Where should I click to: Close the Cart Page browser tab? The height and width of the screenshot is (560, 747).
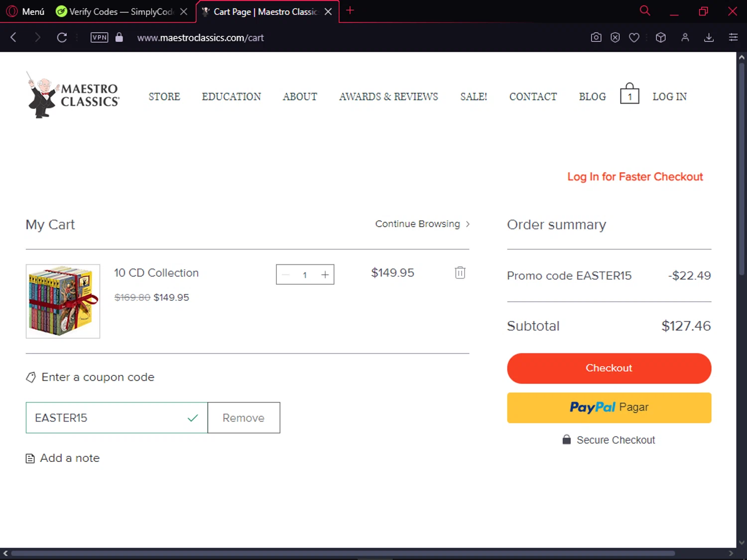(328, 11)
